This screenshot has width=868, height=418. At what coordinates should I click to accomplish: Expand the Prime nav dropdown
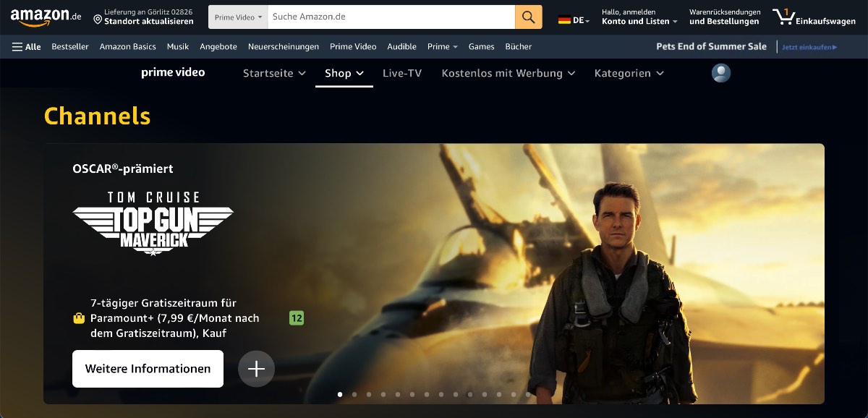(443, 46)
